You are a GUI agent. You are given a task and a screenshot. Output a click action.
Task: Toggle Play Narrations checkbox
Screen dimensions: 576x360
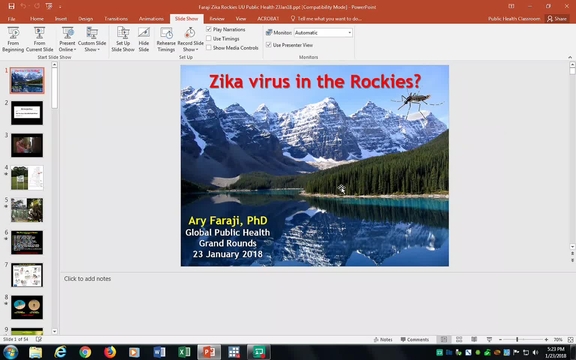[209, 29]
